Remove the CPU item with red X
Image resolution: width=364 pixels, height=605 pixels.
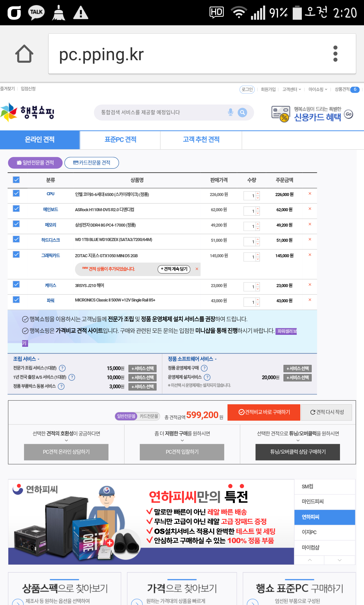[x=310, y=194]
